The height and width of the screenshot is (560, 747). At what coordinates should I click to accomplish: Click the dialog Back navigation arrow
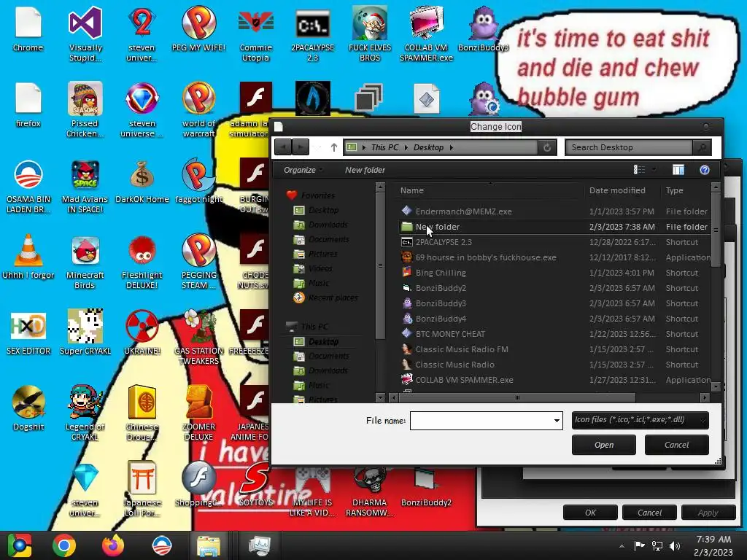[283, 147]
